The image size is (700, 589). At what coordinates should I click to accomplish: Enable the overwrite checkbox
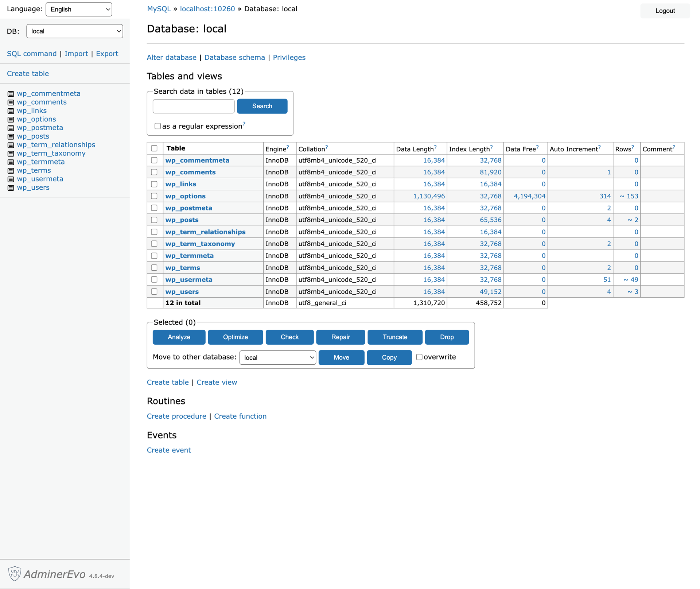(419, 357)
